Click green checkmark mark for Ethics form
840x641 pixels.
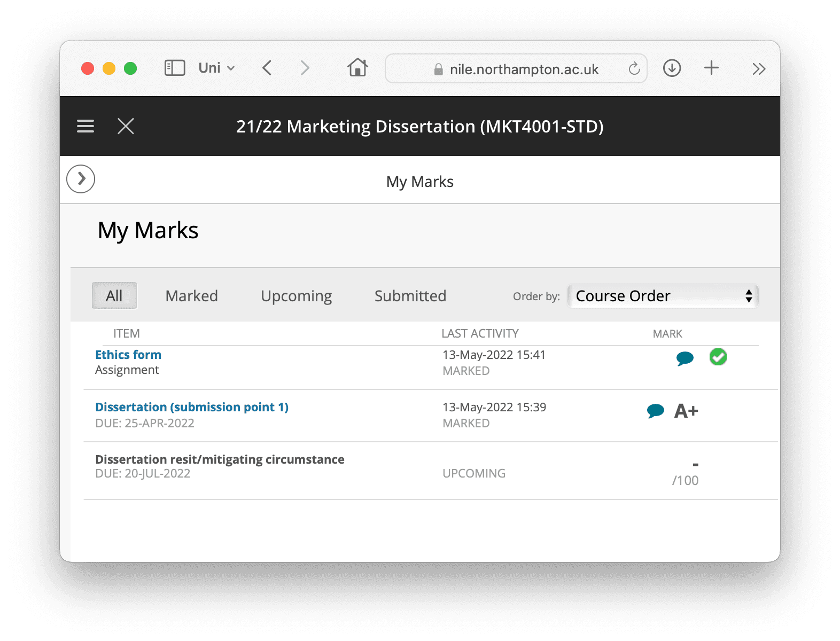(x=718, y=357)
